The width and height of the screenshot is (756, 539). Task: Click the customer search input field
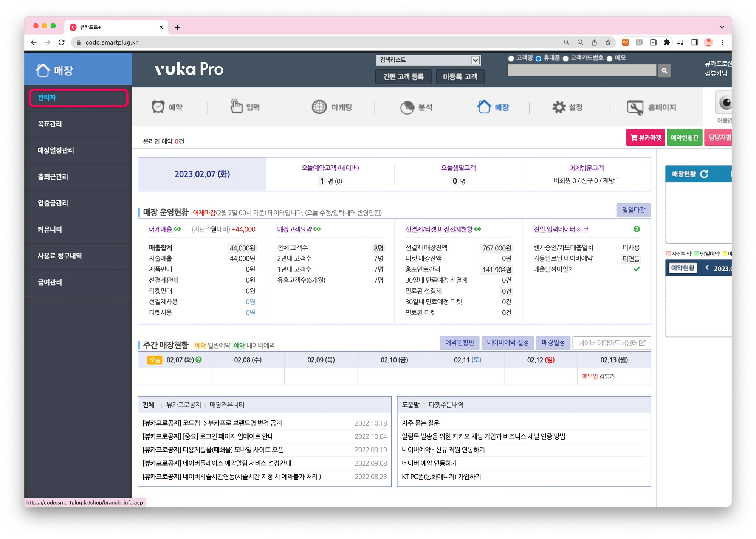pyautogui.click(x=581, y=71)
